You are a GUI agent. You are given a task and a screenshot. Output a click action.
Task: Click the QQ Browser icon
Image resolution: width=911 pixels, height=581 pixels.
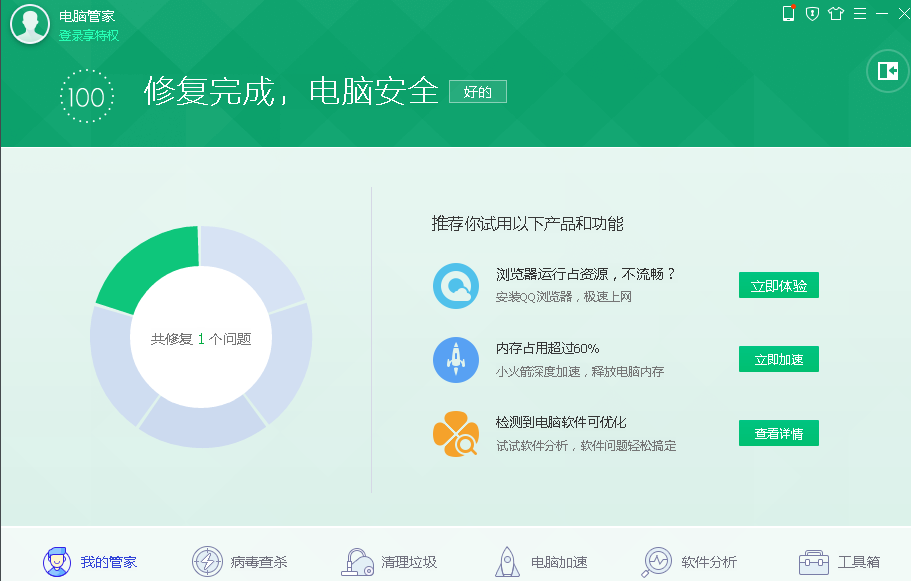(x=456, y=285)
